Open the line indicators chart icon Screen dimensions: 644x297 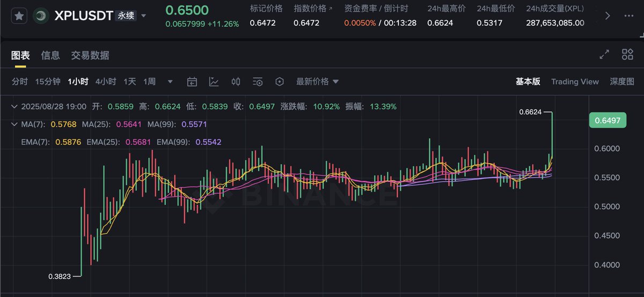tap(214, 81)
